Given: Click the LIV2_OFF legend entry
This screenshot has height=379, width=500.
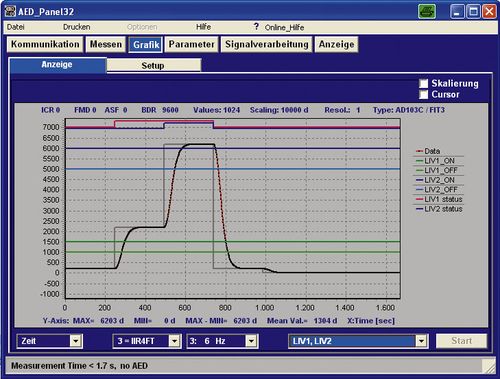Looking at the screenshot, I should point(437,190).
